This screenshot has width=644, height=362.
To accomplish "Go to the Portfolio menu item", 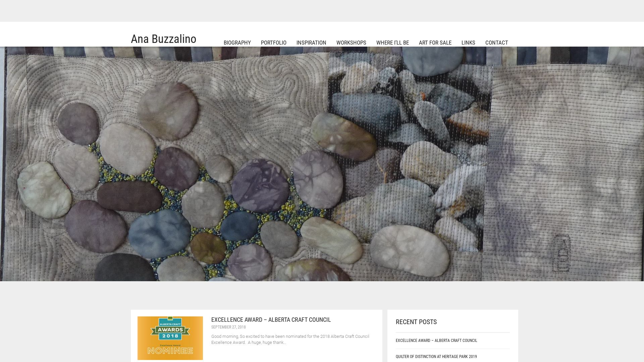I will click(x=273, y=43).
